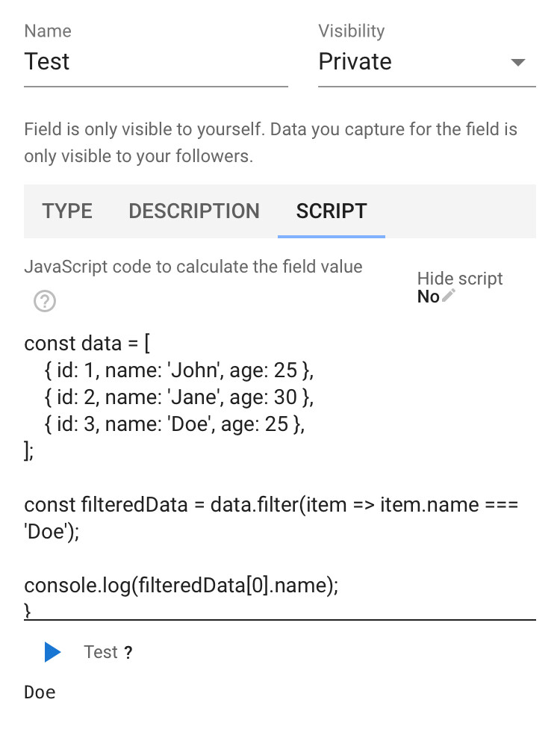Click the bold question mark next to Test
Screen dimensions: 560x729
point(128,652)
